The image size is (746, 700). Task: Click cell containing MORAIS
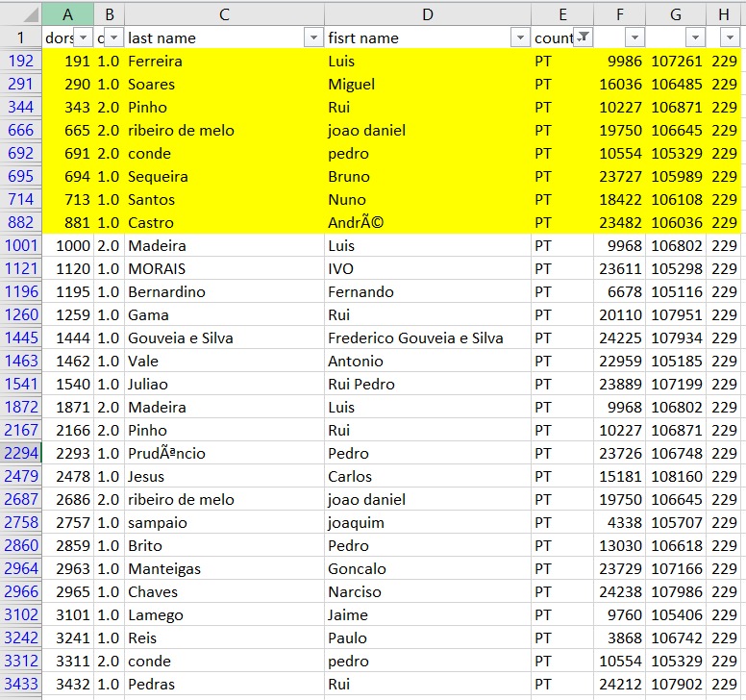[225, 269]
